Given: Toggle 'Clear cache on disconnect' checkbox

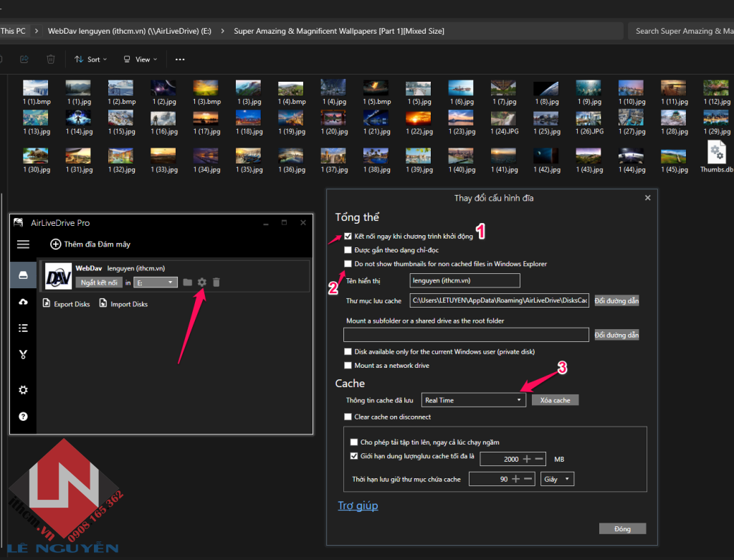Looking at the screenshot, I should 348,417.
